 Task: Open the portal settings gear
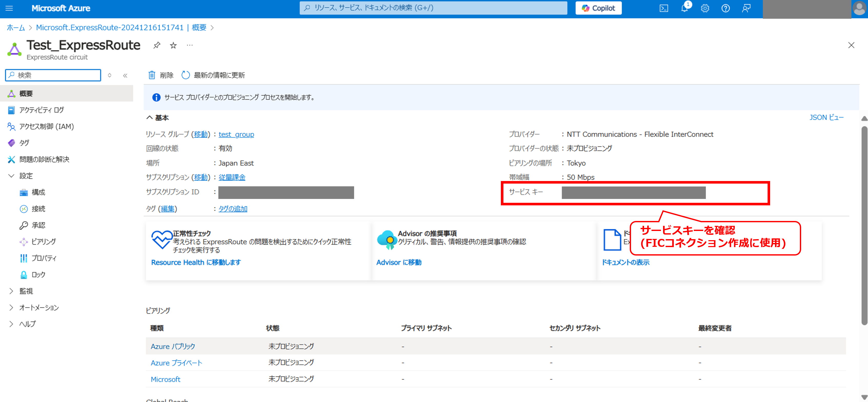click(x=705, y=8)
